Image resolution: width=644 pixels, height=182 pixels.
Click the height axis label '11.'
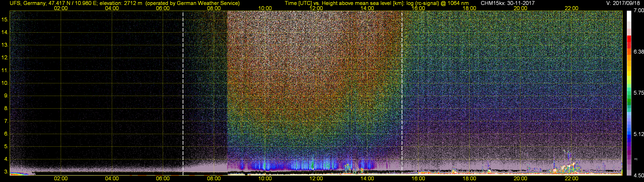coord(5,70)
